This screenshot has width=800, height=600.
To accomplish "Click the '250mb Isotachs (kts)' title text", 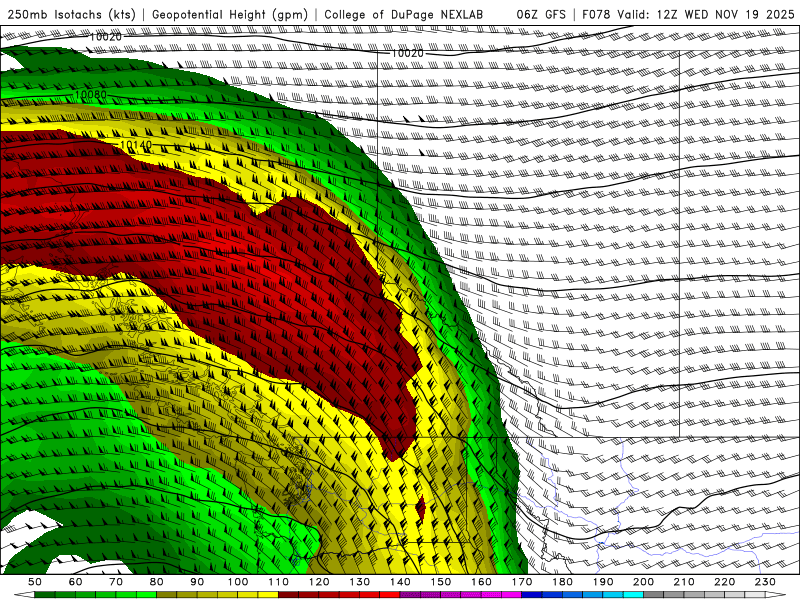I will (x=71, y=14).
